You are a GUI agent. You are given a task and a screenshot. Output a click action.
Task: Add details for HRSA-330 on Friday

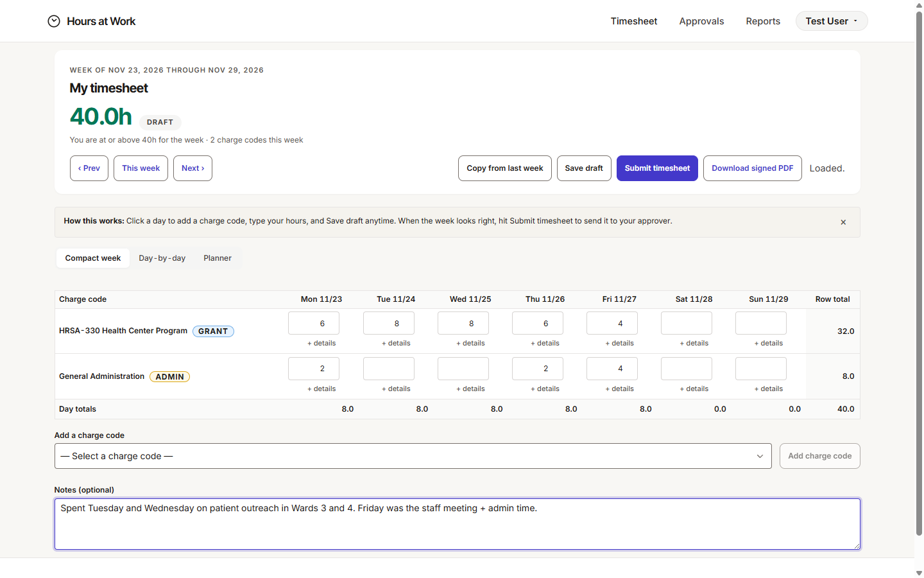click(619, 343)
